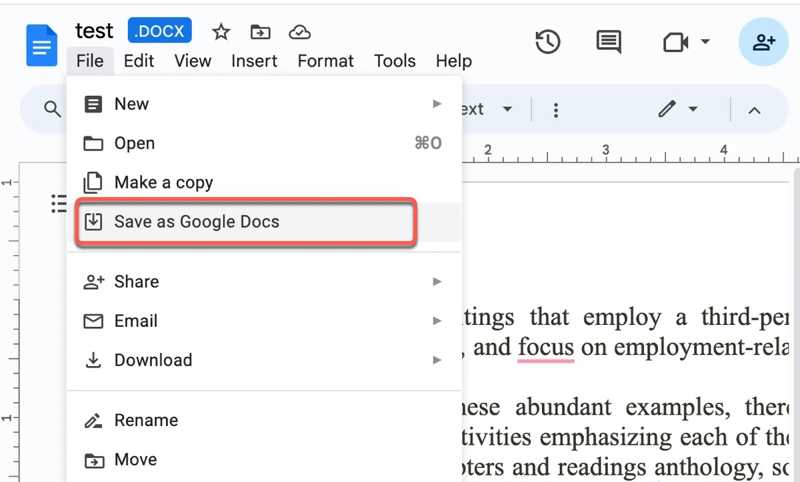Open editing mode dropdown arrow beside the pencil
Screen dimensions: 800x482
click(693, 109)
